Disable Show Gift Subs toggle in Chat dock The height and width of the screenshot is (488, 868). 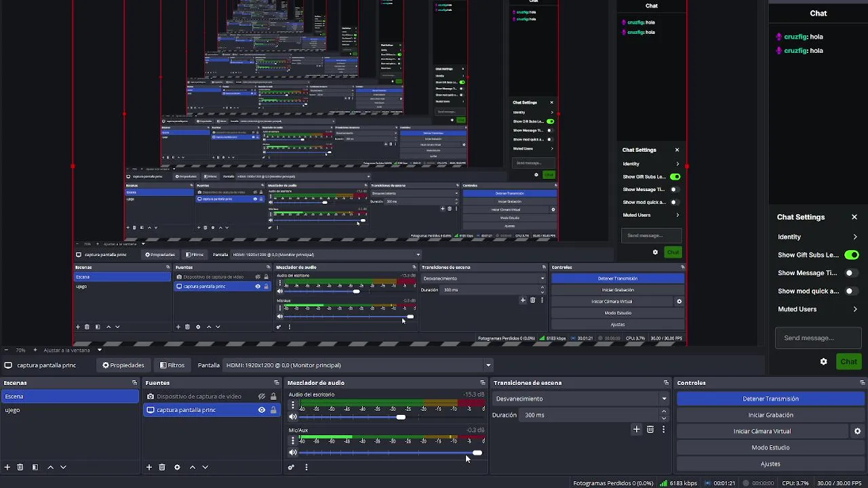[852, 255]
